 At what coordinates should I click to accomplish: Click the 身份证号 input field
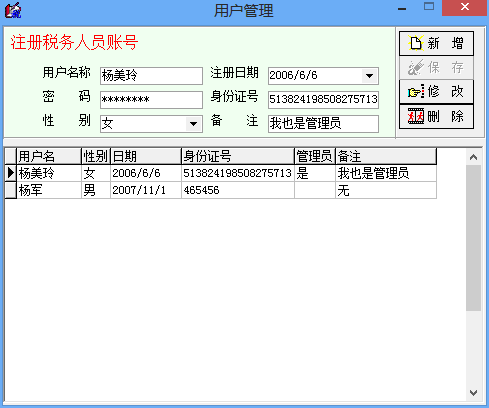323,100
